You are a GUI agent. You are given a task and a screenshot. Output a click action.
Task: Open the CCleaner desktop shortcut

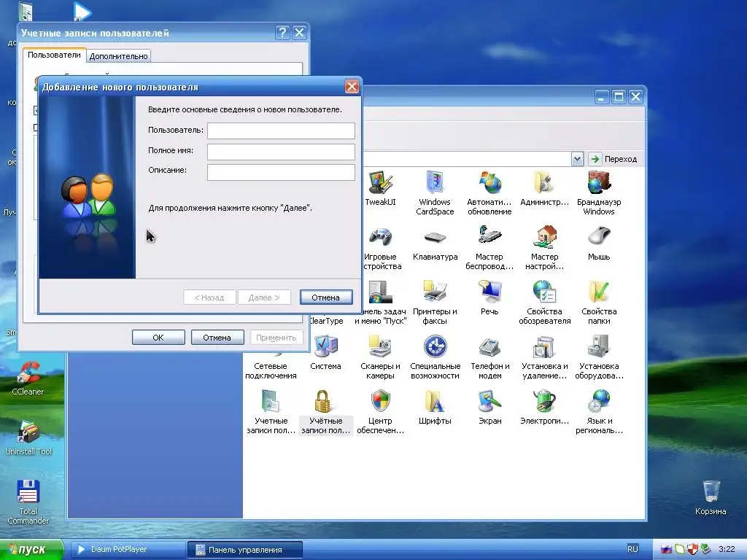(28, 378)
